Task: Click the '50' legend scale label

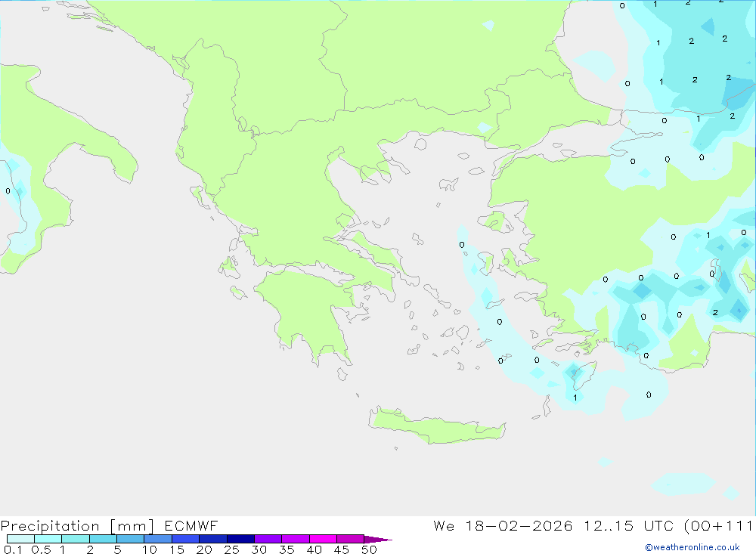Action: 369,549
